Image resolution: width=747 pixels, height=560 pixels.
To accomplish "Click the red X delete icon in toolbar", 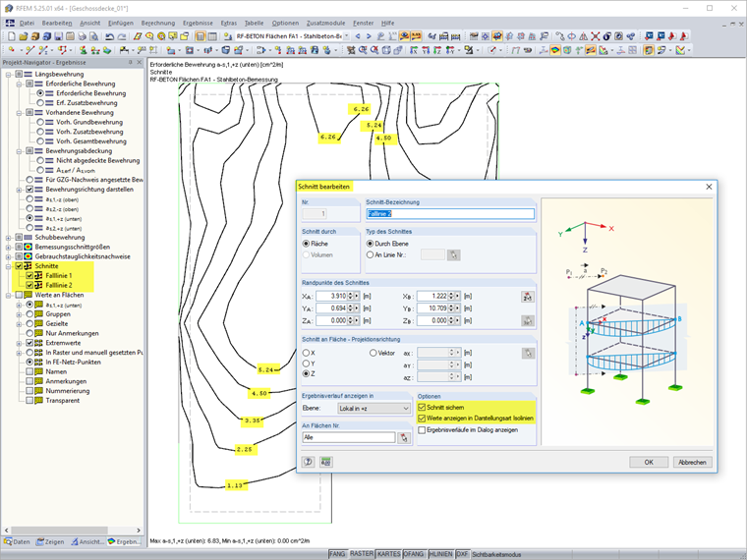I will pos(596,36).
